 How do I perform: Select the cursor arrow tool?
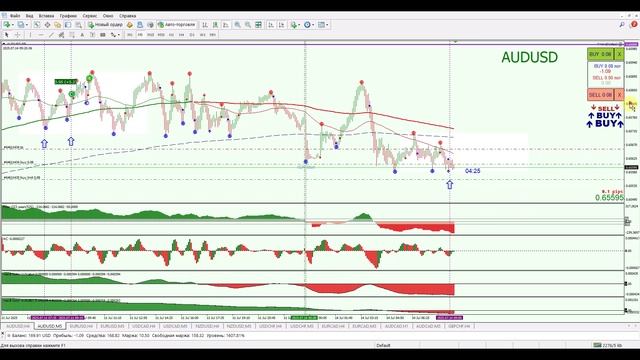click(x=7, y=35)
